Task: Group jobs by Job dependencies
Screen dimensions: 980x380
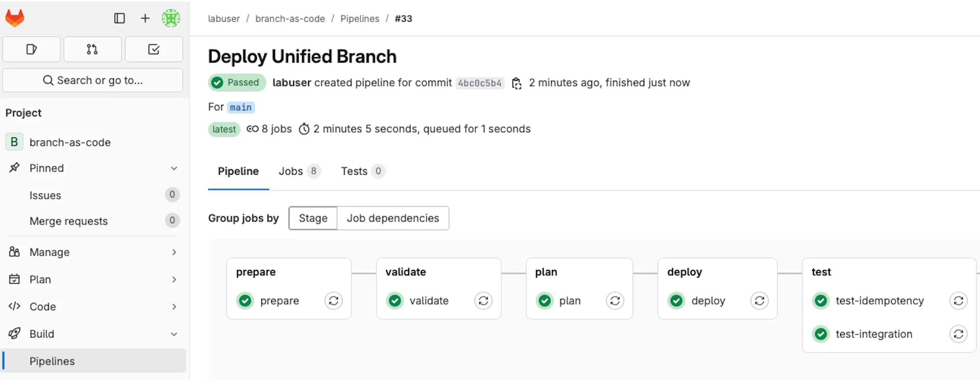Action: pyautogui.click(x=393, y=218)
